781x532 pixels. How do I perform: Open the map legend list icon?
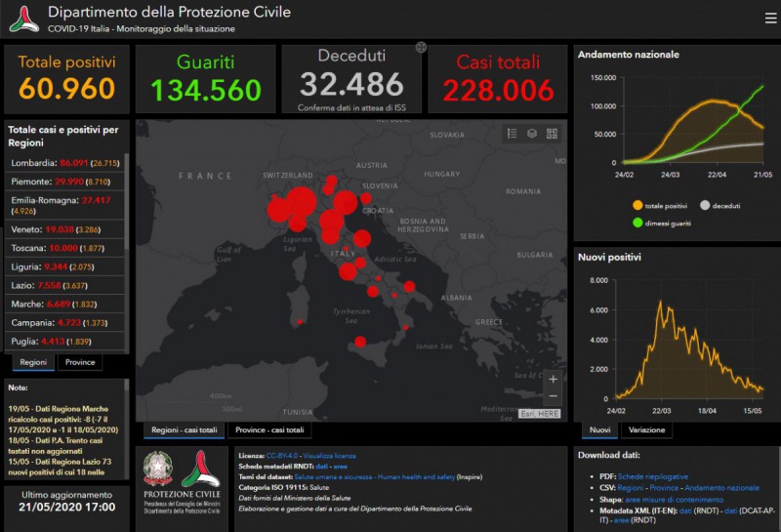(x=513, y=134)
